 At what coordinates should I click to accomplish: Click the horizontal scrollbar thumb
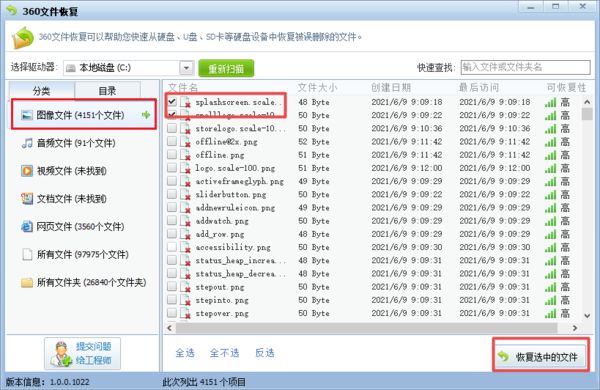pyautogui.click(x=366, y=328)
